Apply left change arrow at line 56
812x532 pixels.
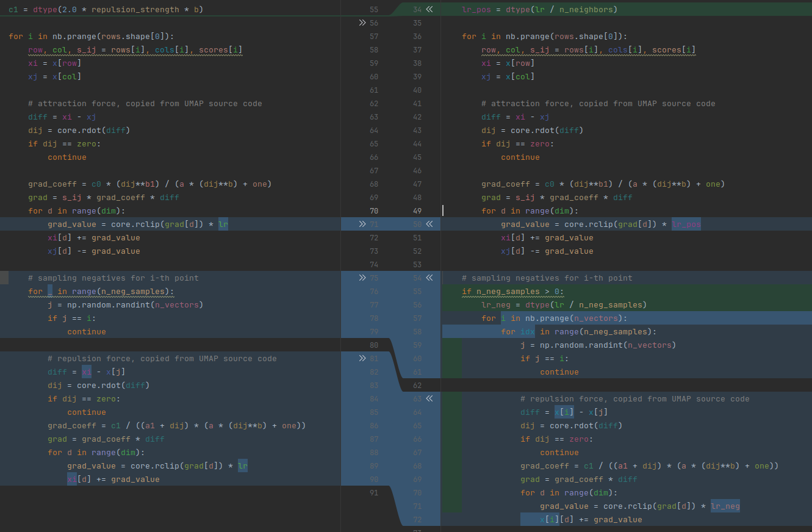click(362, 23)
